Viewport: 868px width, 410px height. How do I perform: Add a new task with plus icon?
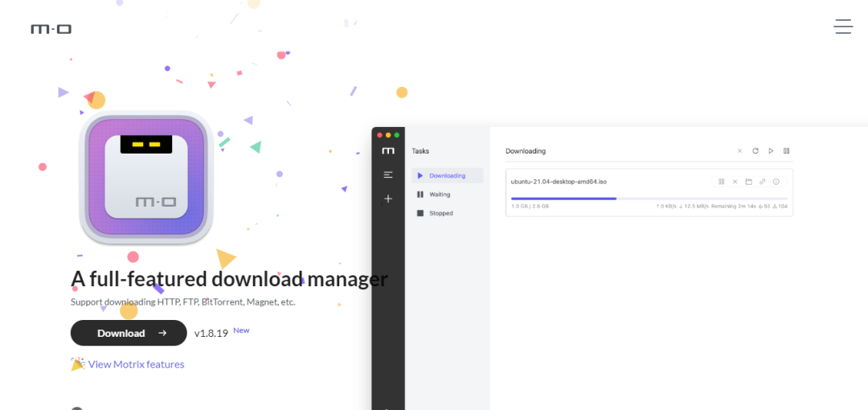point(388,199)
